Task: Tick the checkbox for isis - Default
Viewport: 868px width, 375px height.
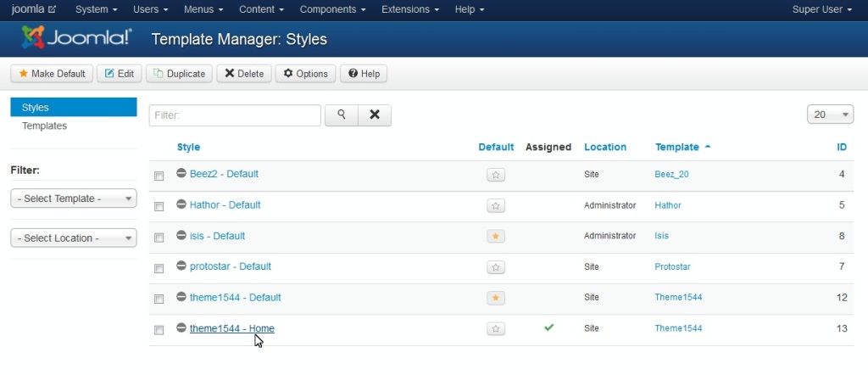Action: 159,238
